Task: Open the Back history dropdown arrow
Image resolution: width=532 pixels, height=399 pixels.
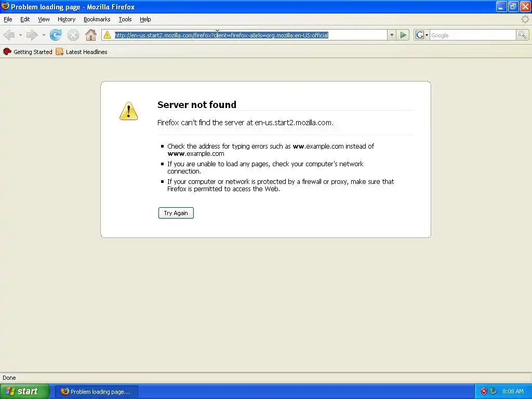Action: point(20,35)
